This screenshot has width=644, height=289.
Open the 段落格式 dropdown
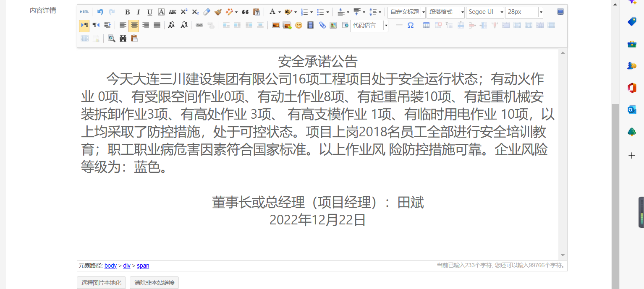click(445, 12)
